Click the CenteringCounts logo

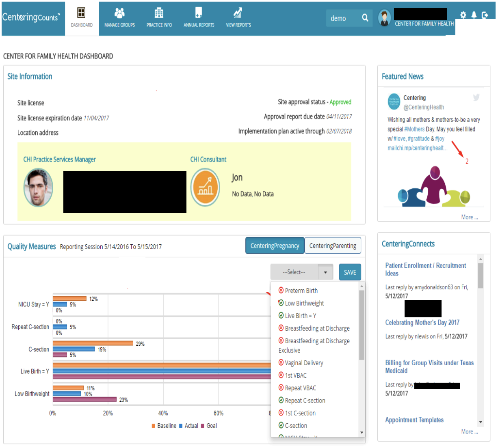pos(31,17)
